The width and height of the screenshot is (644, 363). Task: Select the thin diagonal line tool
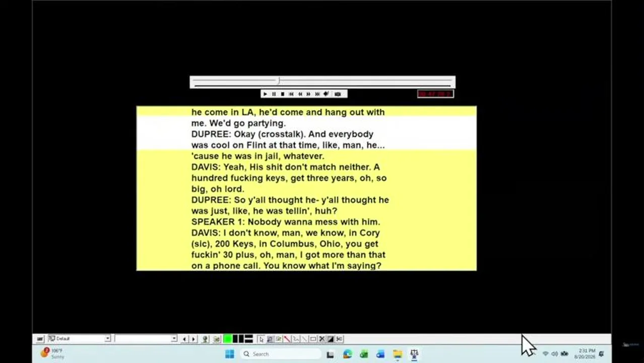point(303,339)
